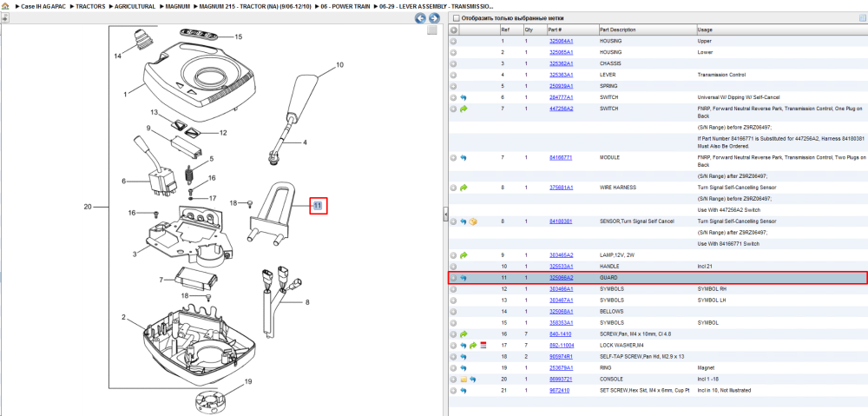Image resolution: width=868 pixels, height=416 pixels.
Task: Add HANDLE row using its gray circle button
Action: point(453,267)
